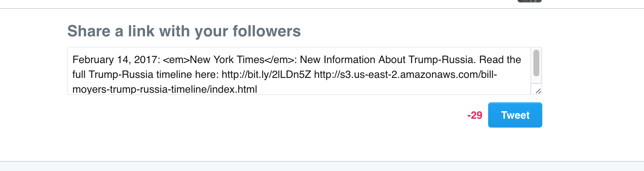Click the -29 character counter
The width and height of the screenshot is (644, 171).
click(x=474, y=115)
